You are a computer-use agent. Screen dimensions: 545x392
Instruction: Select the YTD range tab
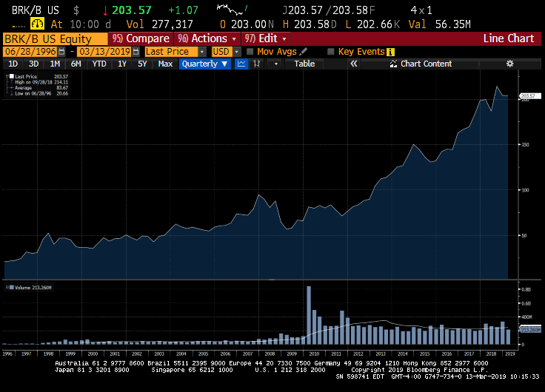pyautogui.click(x=99, y=64)
